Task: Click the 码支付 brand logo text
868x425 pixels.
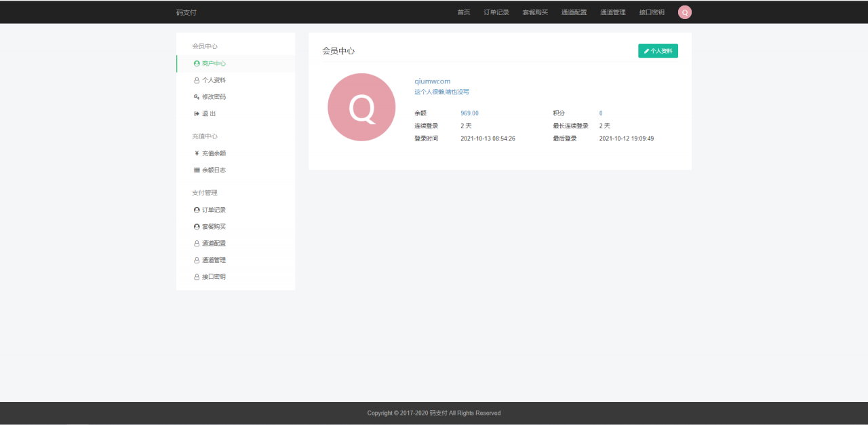Action: pyautogui.click(x=186, y=12)
